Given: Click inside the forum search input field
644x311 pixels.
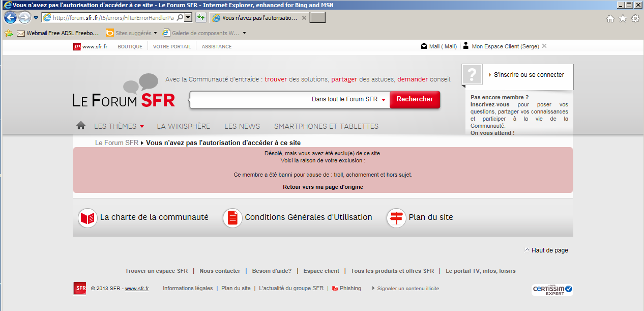Looking at the screenshot, I should 244,99.
